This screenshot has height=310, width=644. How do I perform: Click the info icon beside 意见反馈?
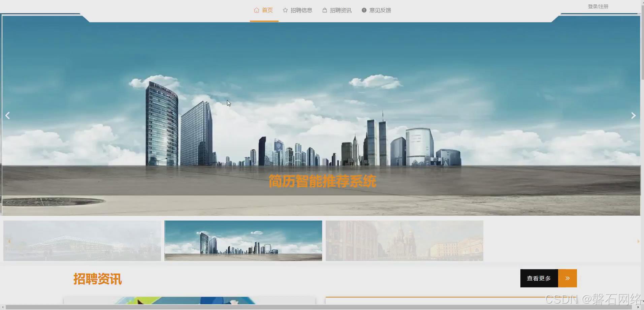pyautogui.click(x=363, y=10)
